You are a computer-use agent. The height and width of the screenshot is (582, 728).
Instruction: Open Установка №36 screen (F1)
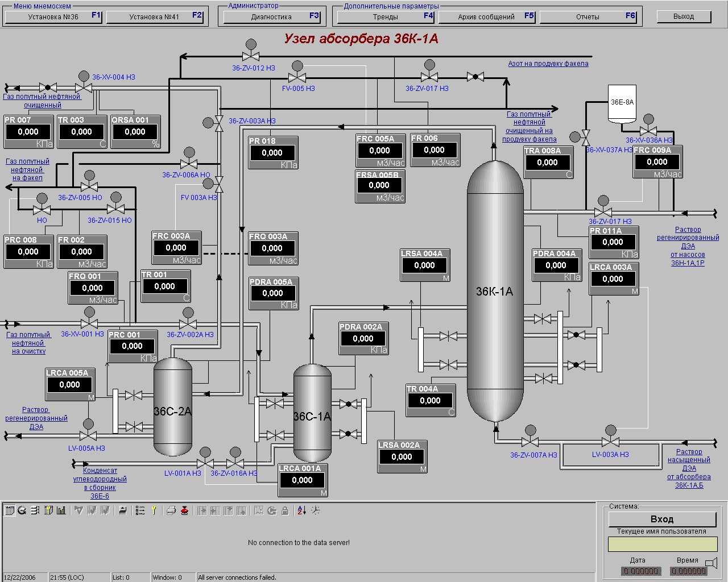point(53,16)
